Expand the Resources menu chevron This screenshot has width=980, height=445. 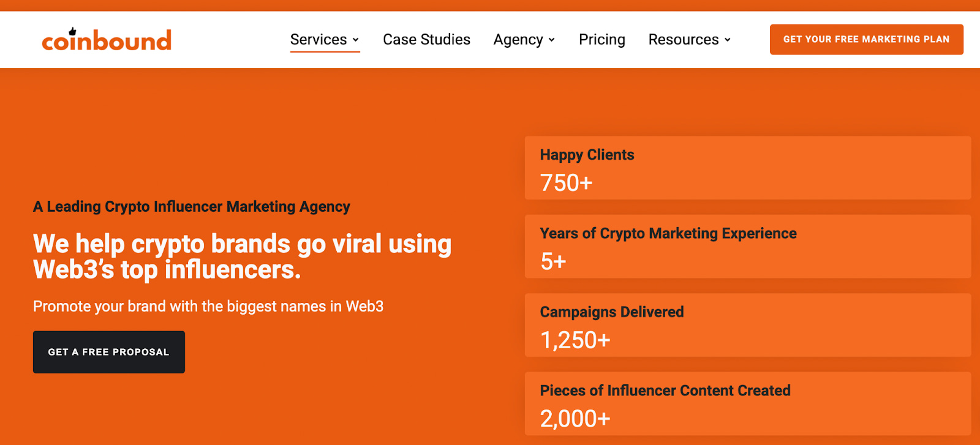(x=728, y=40)
